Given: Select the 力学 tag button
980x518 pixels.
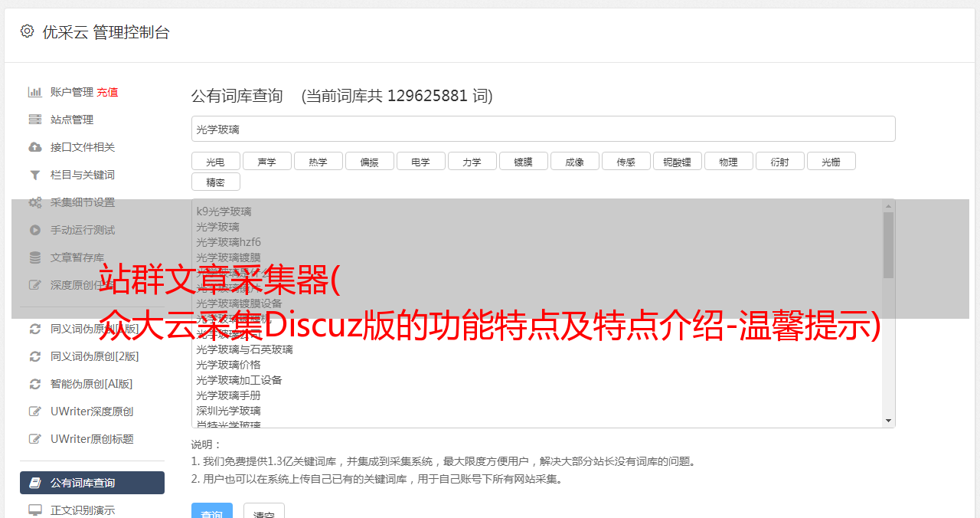Looking at the screenshot, I should [472, 161].
